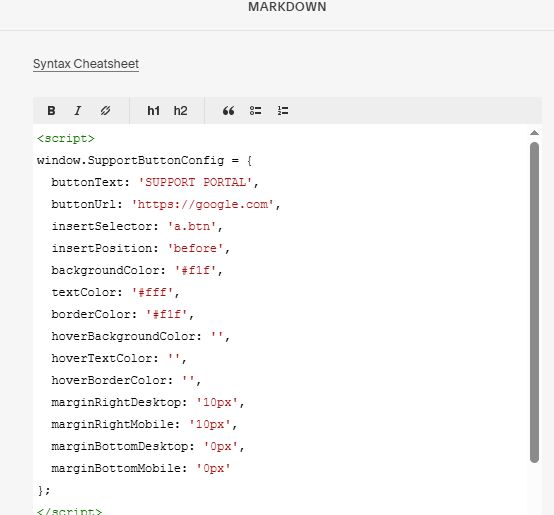Click the MARKDOWN header title
554x515 pixels.
287,7
